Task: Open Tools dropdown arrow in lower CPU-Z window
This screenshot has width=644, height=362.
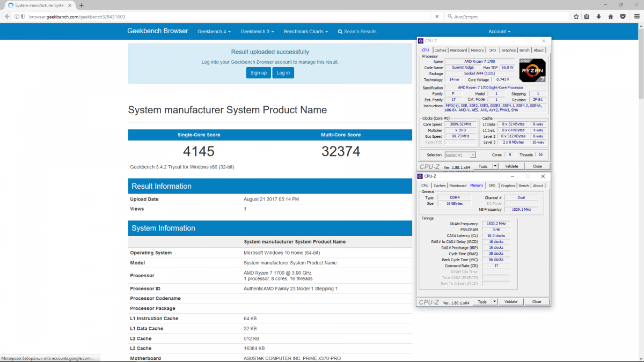Action: [495, 302]
